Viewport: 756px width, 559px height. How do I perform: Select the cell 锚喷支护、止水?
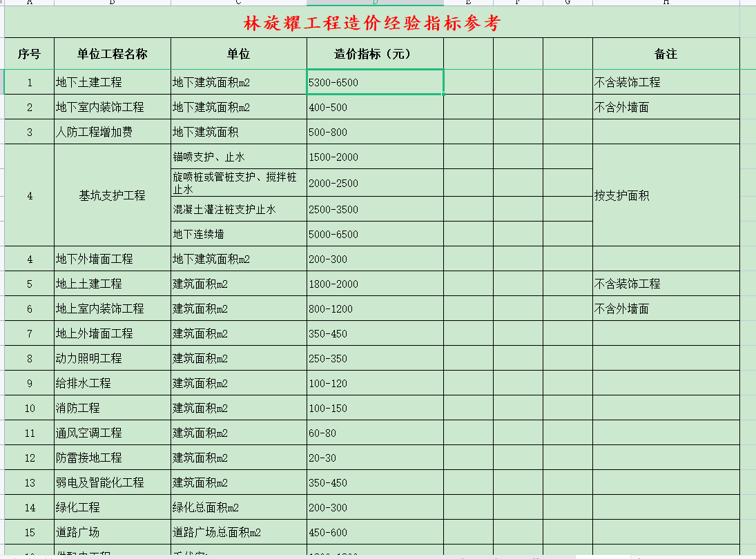point(239,157)
